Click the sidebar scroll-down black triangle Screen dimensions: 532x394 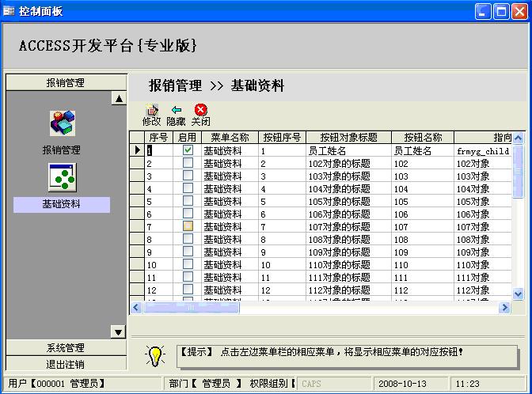(x=119, y=332)
